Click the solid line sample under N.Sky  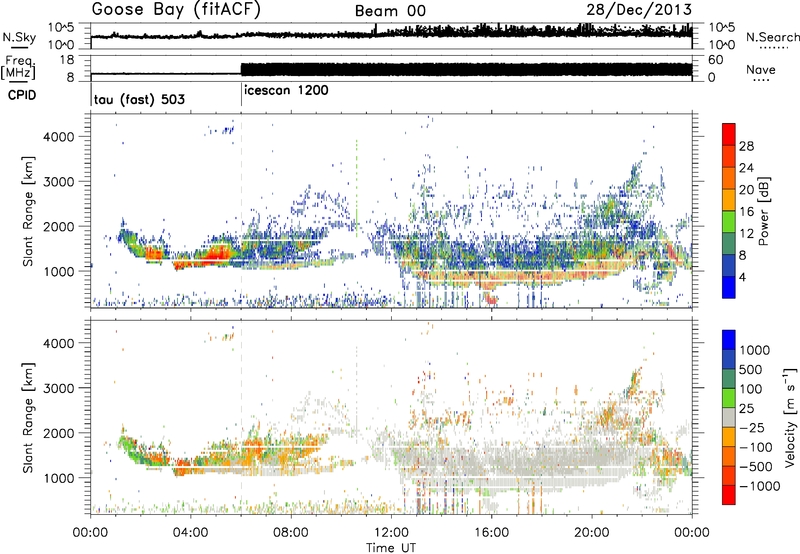coord(19,47)
